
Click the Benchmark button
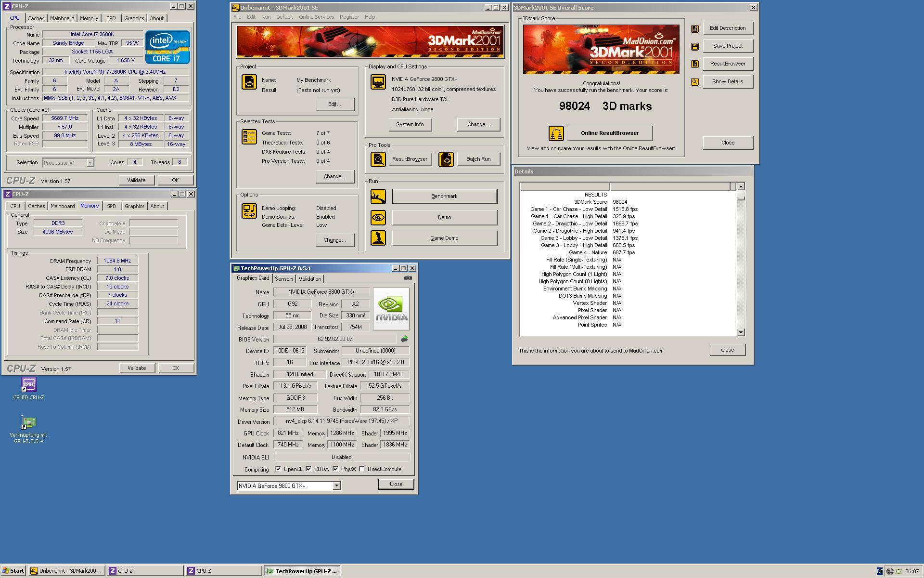(x=444, y=197)
